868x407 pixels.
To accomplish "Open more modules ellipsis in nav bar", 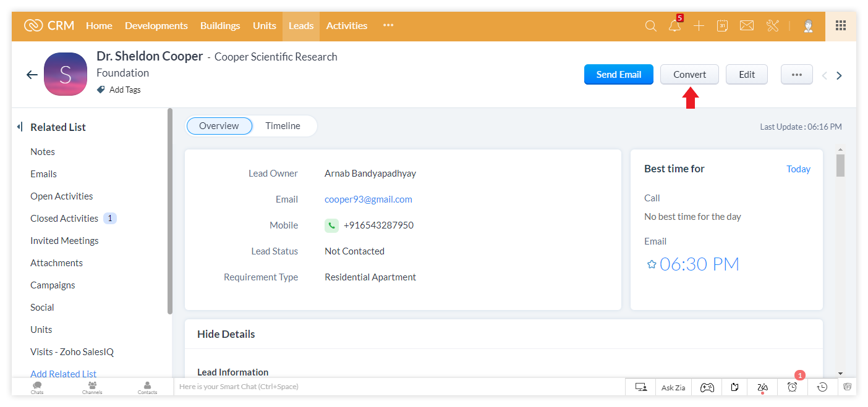I will tap(388, 25).
